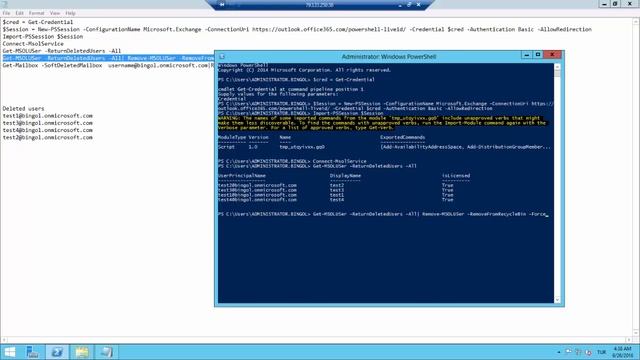640x360 pixels.
Task: Click isLicensed column header in PowerShell
Action: (456, 176)
